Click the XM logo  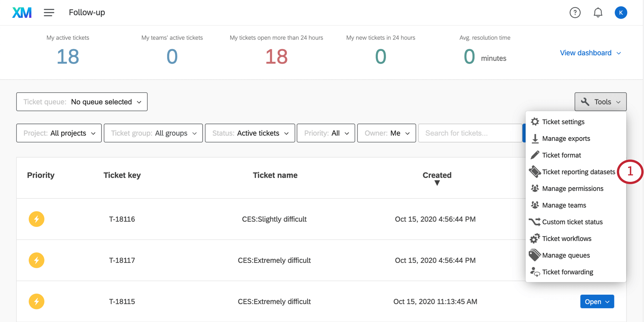pyautogui.click(x=22, y=13)
